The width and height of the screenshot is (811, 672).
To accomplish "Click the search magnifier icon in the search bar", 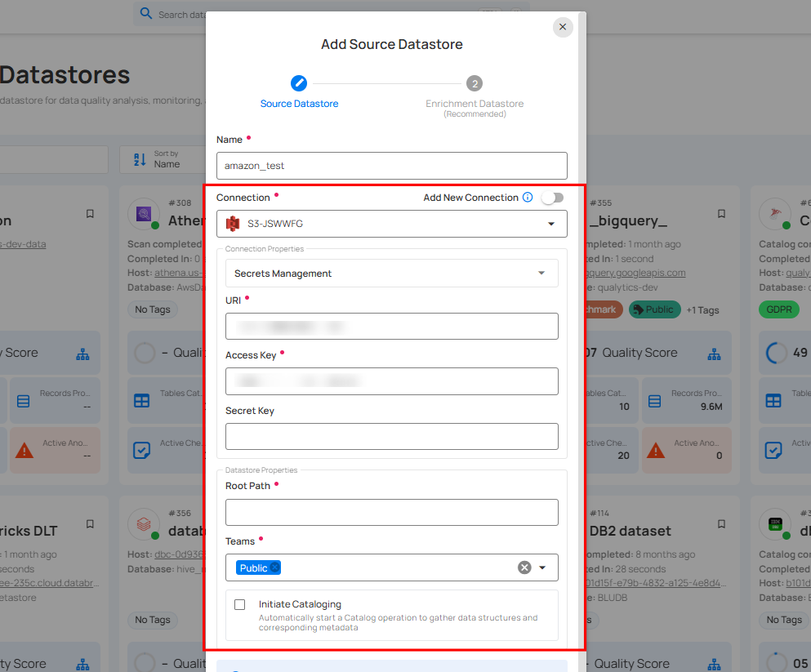I will pyautogui.click(x=146, y=14).
